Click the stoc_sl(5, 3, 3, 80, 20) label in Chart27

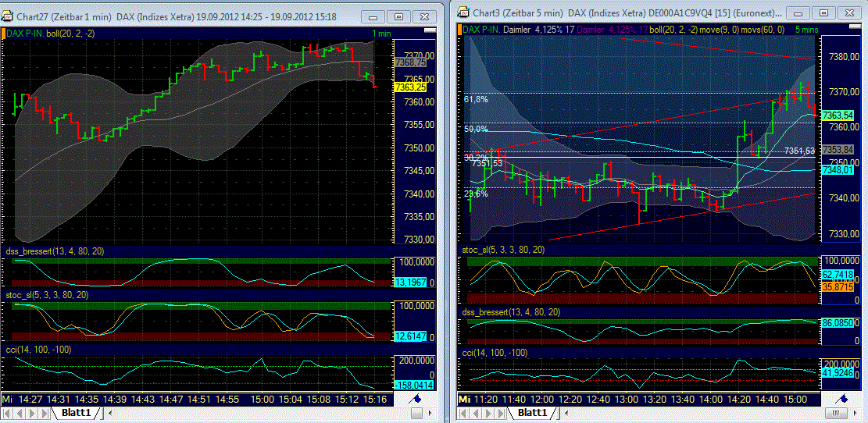coord(47,296)
